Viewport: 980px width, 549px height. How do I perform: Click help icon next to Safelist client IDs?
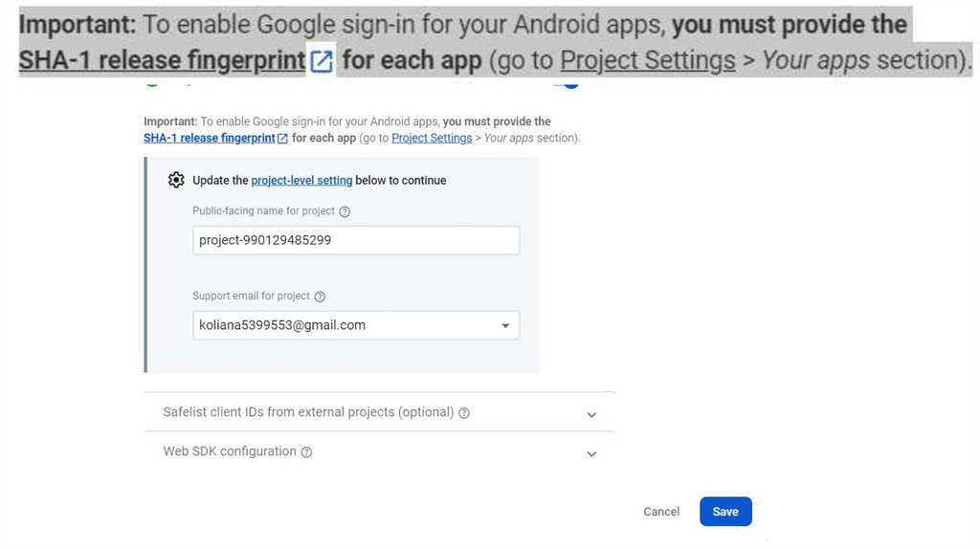point(464,413)
